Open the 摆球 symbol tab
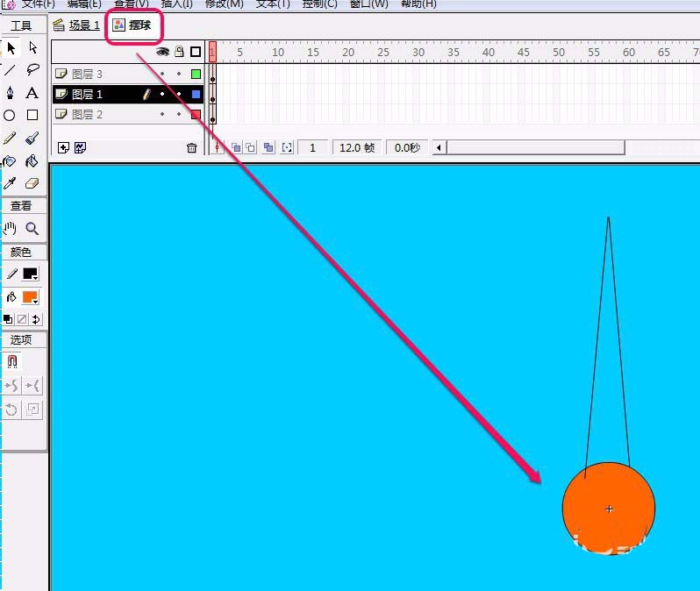Viewport: 700px width, 591px height. [x=133, y=25]
